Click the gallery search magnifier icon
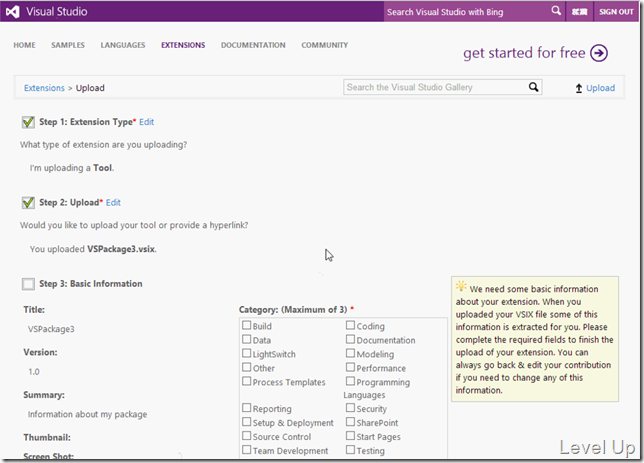644x463 pixels. pos(533,87)
